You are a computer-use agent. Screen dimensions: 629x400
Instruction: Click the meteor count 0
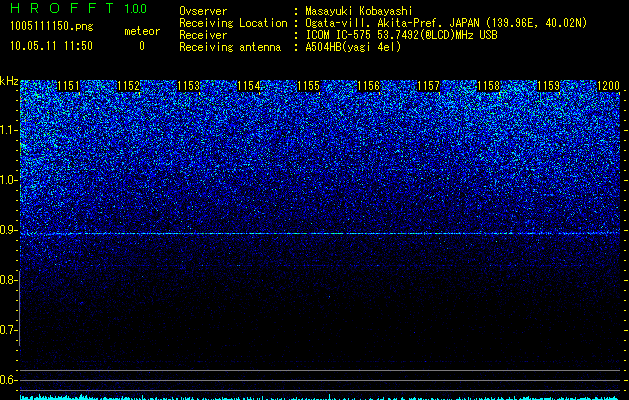(142, 46)
